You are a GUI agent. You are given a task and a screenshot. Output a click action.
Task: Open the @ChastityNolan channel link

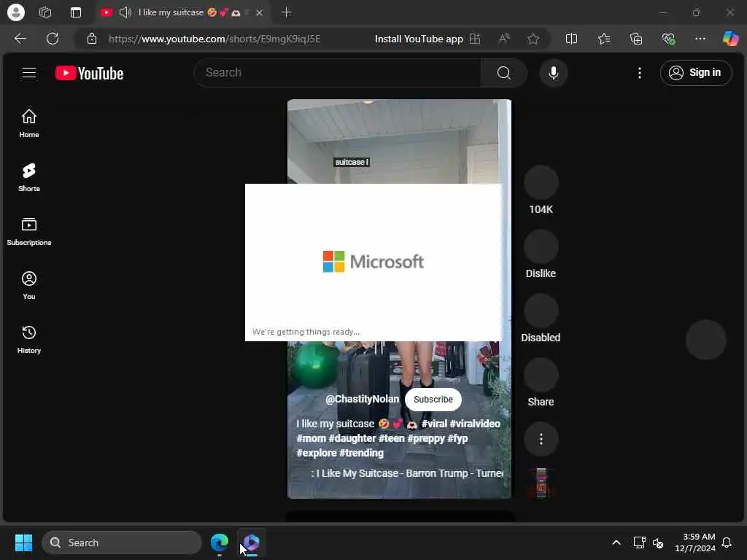tap(362, 399)
